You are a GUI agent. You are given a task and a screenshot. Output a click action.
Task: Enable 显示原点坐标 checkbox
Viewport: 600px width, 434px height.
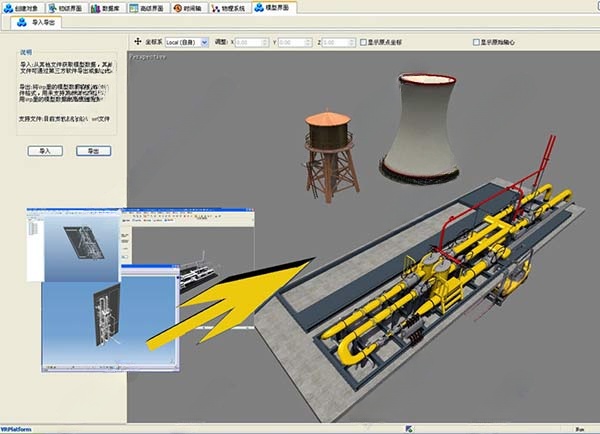click(x=361, y=43)
